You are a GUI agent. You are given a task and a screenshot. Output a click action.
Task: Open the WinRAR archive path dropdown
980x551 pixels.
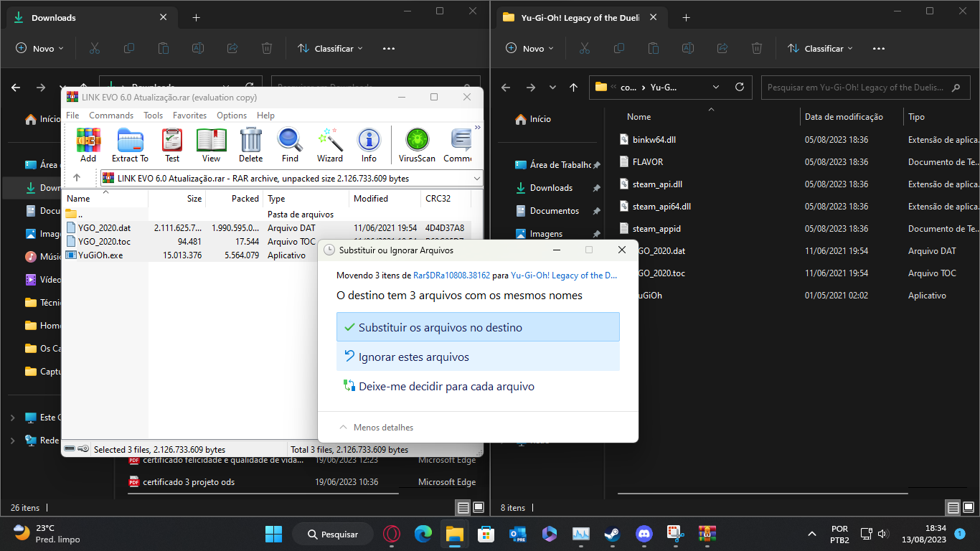pos(477,178)
